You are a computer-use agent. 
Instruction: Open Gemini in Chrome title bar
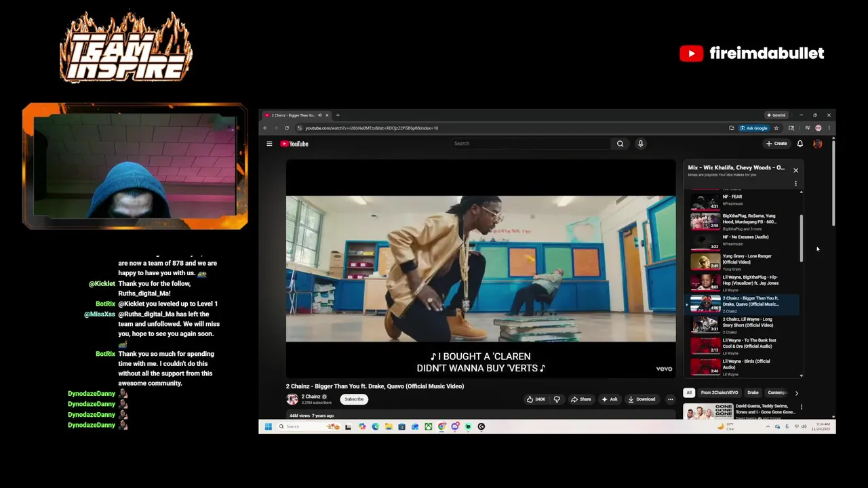[x=776, y=115]
